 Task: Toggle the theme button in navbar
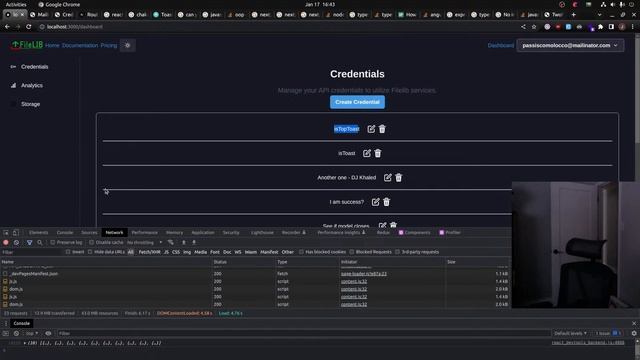[128, 45]
